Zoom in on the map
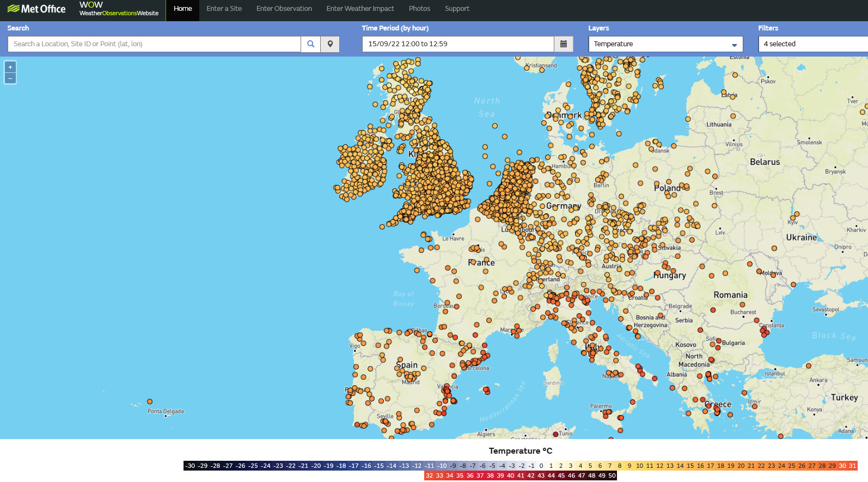The height and width of the screenshot is (482, 868). 10,67
